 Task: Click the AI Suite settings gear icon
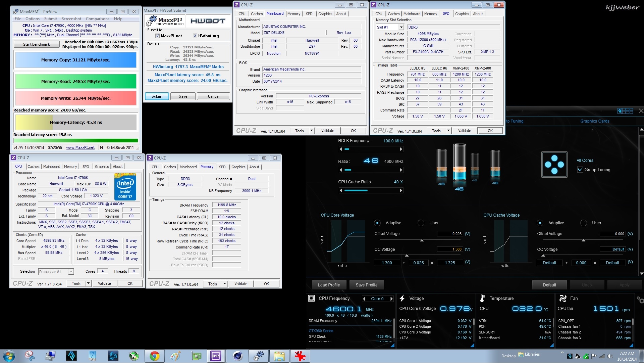[640, 300]
